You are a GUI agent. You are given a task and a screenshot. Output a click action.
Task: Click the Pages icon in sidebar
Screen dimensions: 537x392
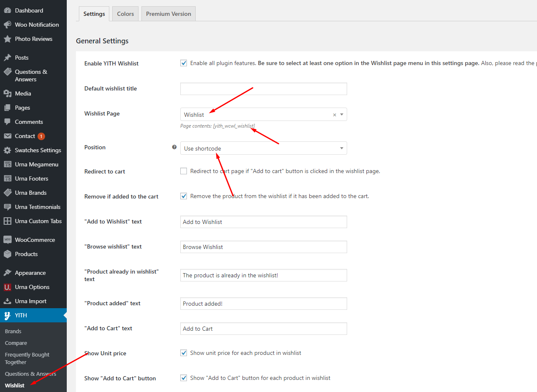pos(8,108)
